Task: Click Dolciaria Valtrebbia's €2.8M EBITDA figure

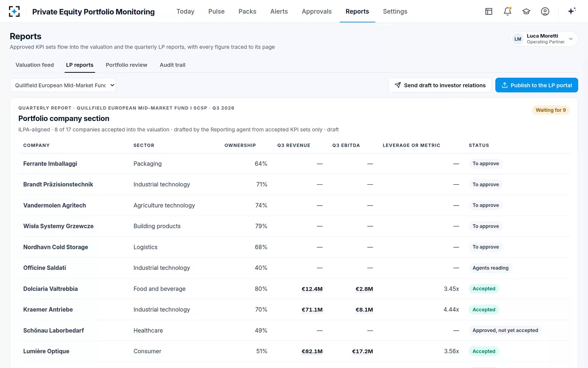Action: coord(364,289)
